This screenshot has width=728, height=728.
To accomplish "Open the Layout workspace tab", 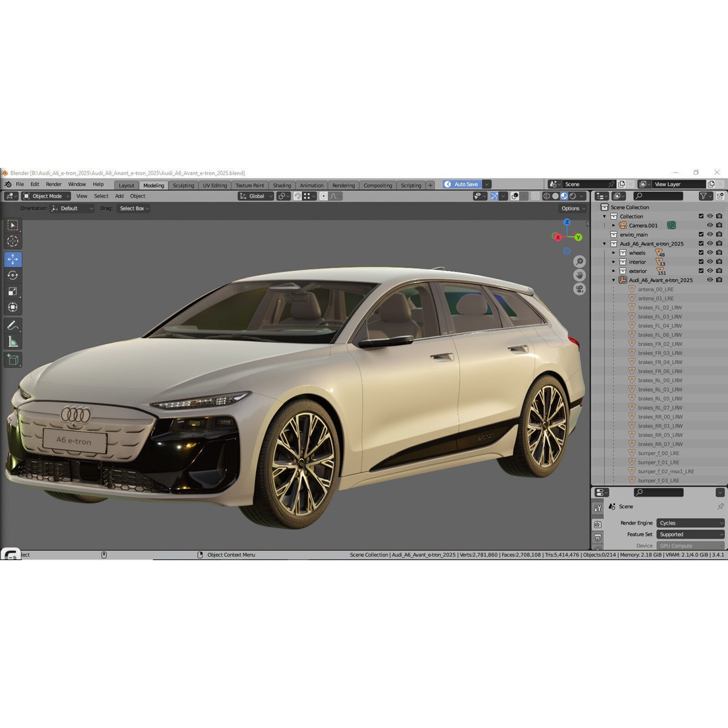I will 126,185.
